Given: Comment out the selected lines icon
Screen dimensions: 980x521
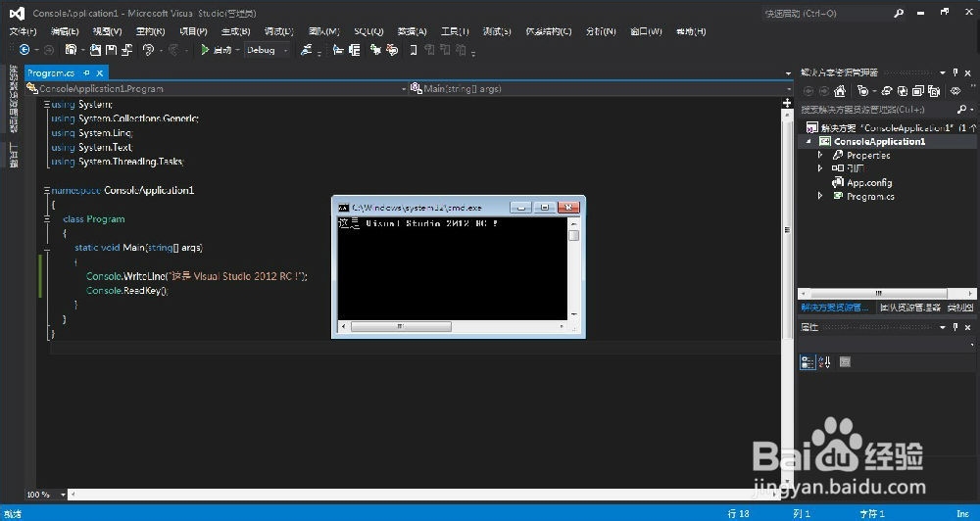Looking at the screenshot, I should [x=375, y=49].
